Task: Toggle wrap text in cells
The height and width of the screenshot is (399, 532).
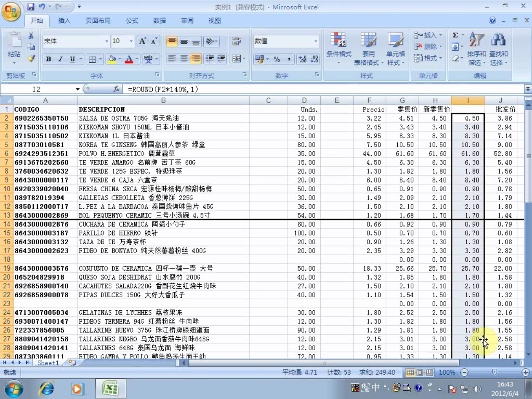Action: point(237,41)
